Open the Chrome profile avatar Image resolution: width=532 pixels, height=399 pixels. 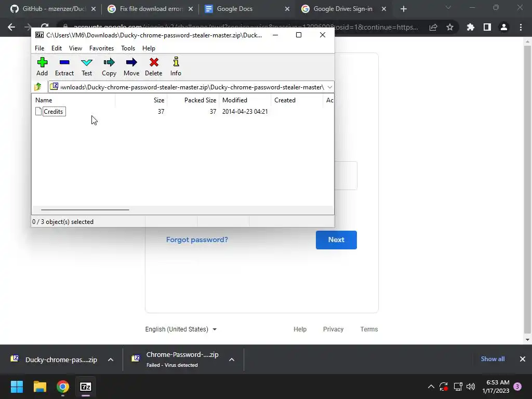[504, 27]
